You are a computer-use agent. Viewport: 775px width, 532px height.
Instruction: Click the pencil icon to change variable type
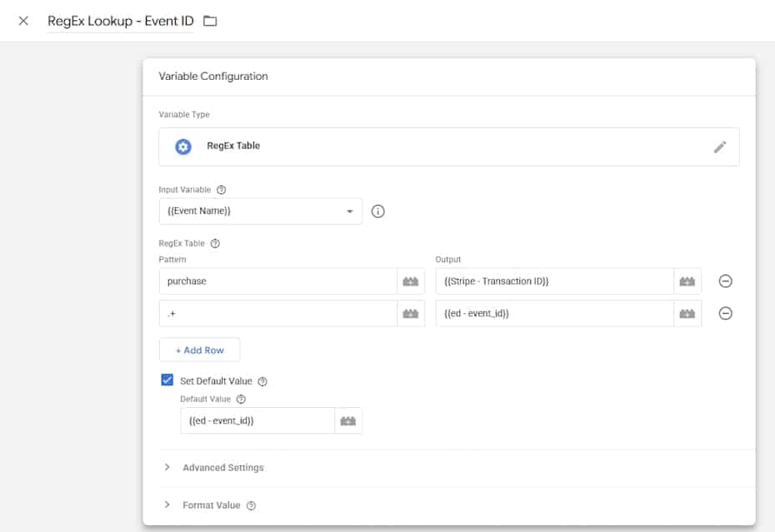click(x=720, y=147)
